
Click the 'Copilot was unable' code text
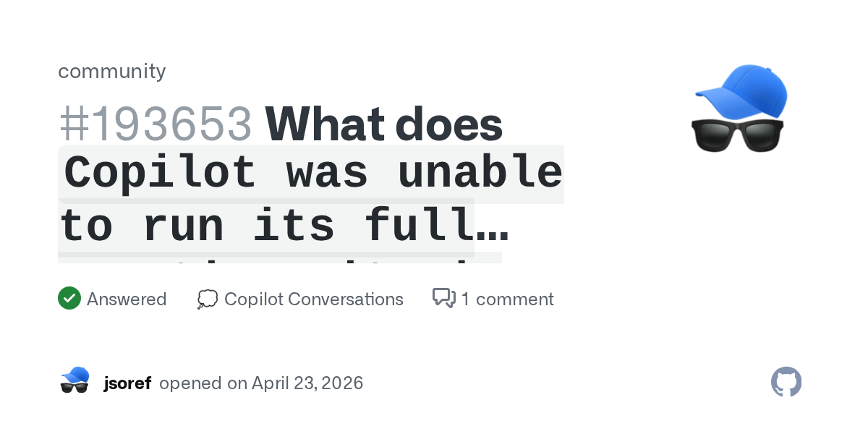(x=312, y=173)
